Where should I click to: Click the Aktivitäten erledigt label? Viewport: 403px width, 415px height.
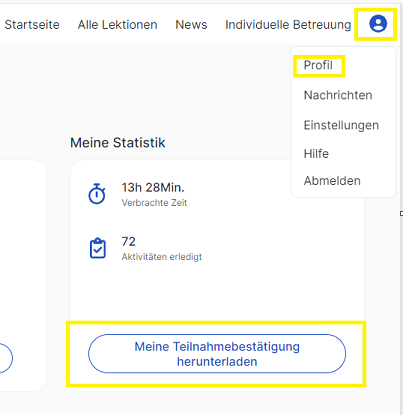coord(162,257)
